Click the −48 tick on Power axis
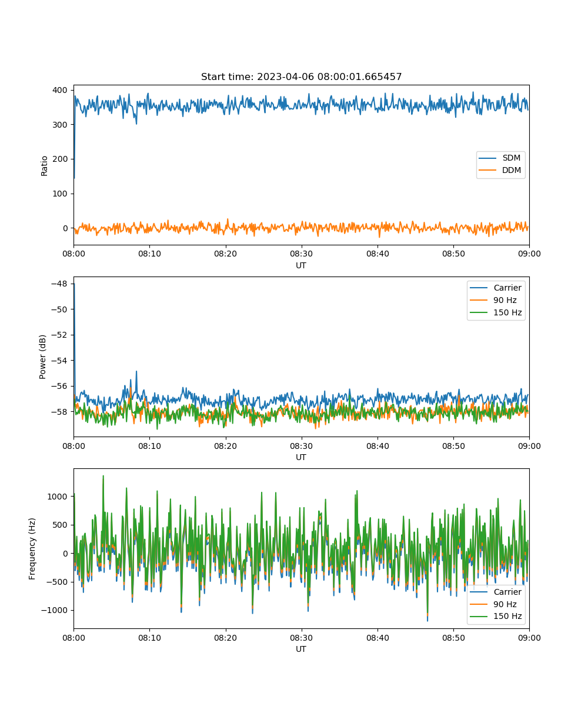 (x=61, y=284)
